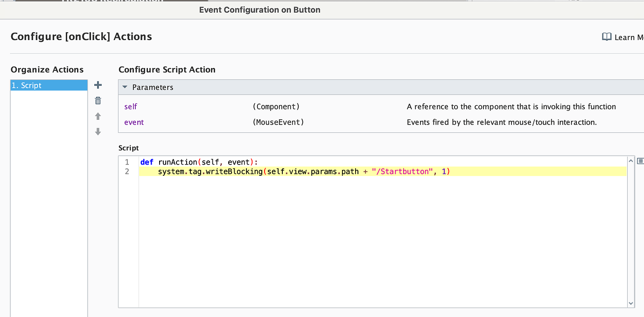Open the self parameter reference
This screenshot has height=317, width=644.
tap(130, 106)
